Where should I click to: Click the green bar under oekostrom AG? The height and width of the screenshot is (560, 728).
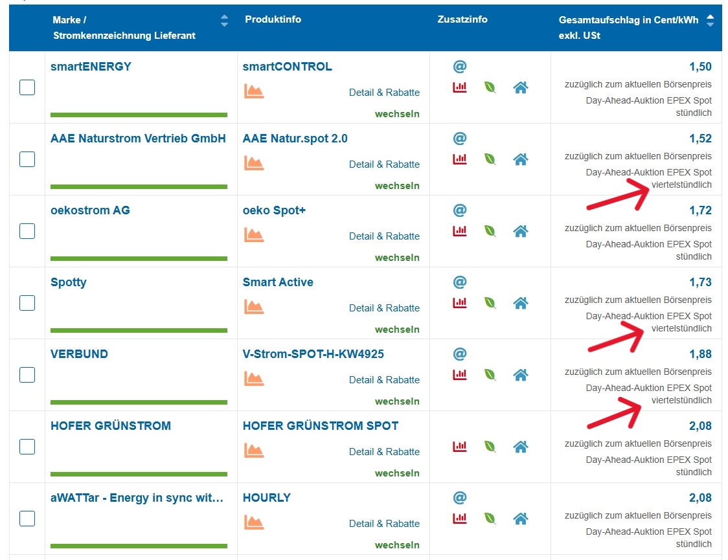pos(139,258)
